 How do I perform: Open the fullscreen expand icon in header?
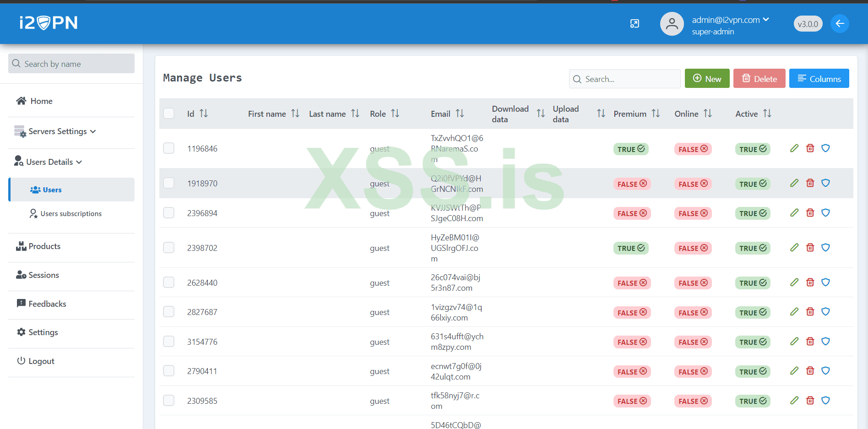pos(635,24)
